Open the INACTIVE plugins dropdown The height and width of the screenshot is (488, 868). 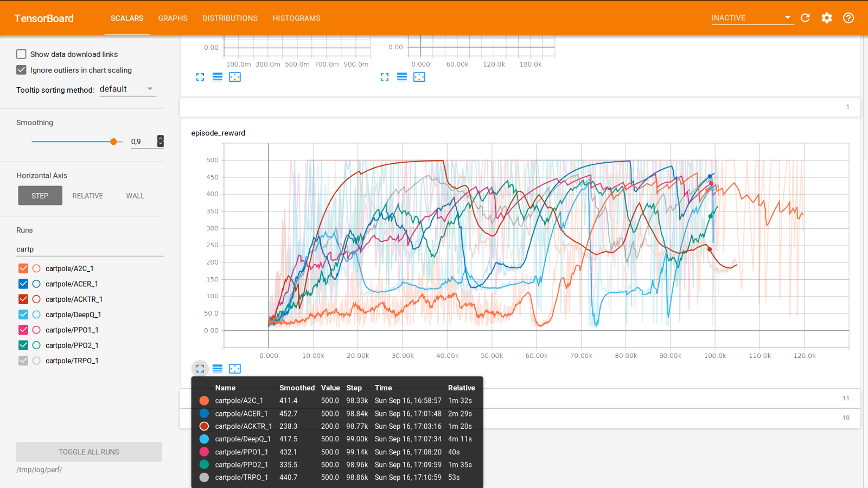[x=752, y=18]
